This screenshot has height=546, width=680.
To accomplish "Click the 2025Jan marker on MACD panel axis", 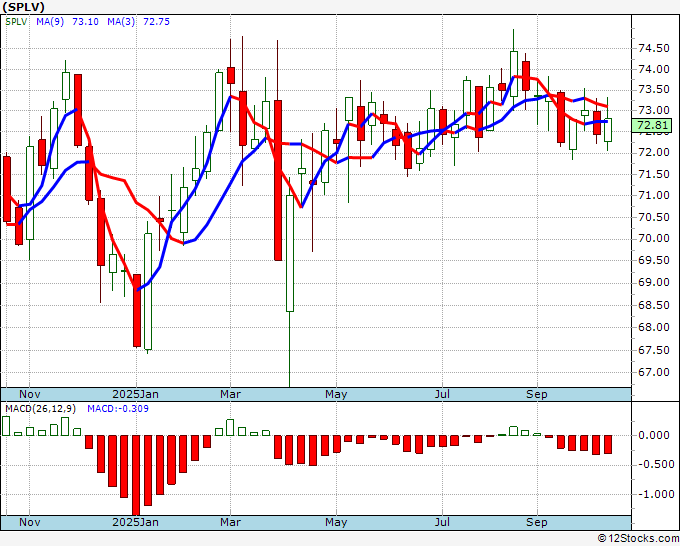I will point(135,523).
